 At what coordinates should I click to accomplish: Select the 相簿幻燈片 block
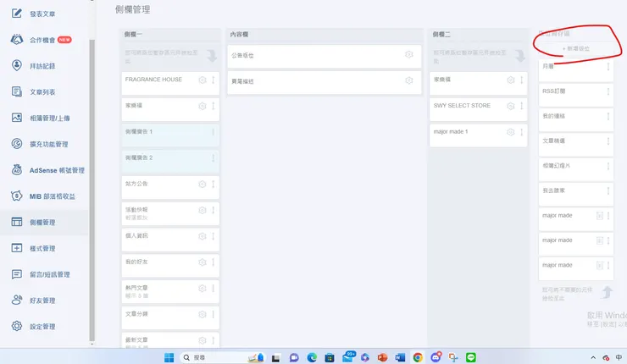click(x=576, y=170)
